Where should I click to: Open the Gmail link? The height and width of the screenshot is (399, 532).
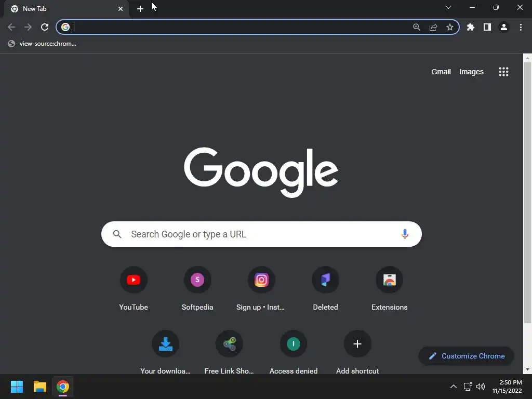(x=441, y=72)
